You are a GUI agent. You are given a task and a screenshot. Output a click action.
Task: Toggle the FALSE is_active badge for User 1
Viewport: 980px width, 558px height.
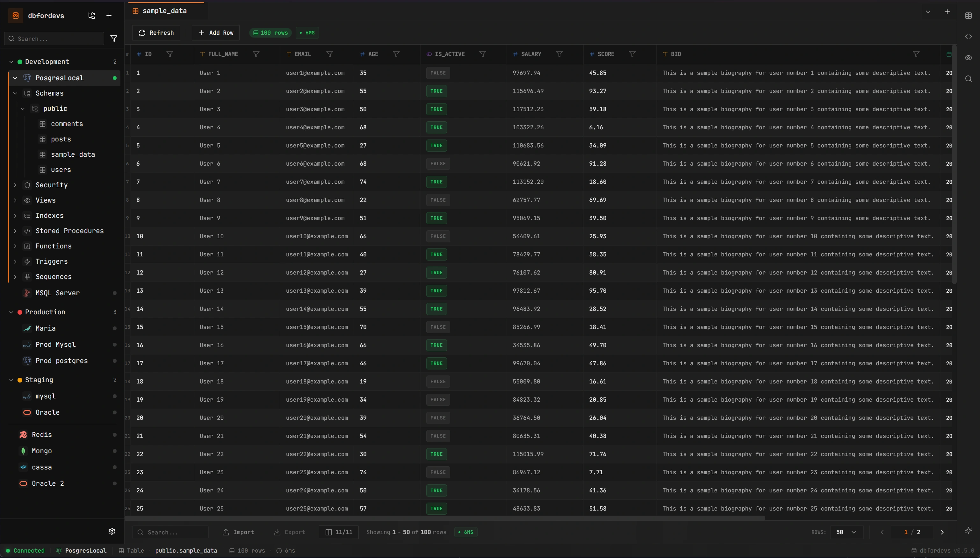[x=438, y=73]
